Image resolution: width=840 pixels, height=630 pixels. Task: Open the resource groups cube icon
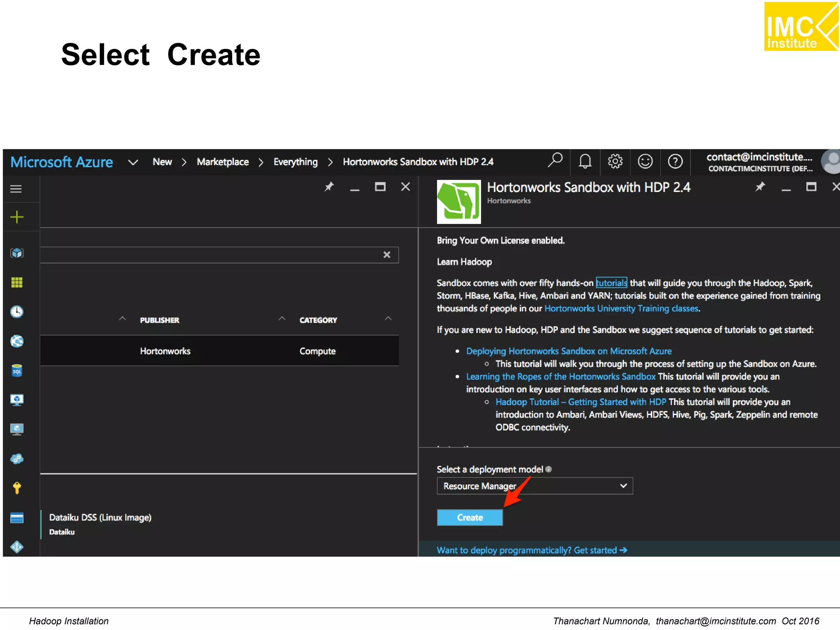[x=17, y=253]
